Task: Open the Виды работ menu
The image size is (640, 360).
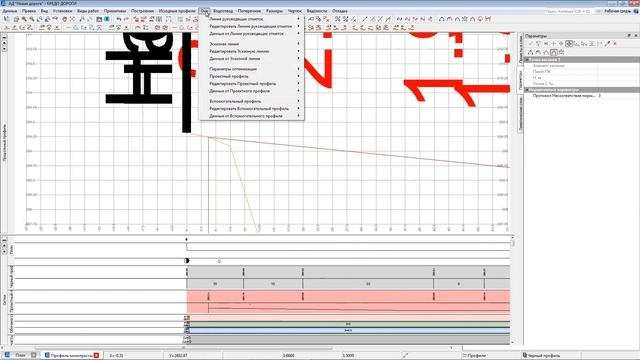Action: coord(88,11)
